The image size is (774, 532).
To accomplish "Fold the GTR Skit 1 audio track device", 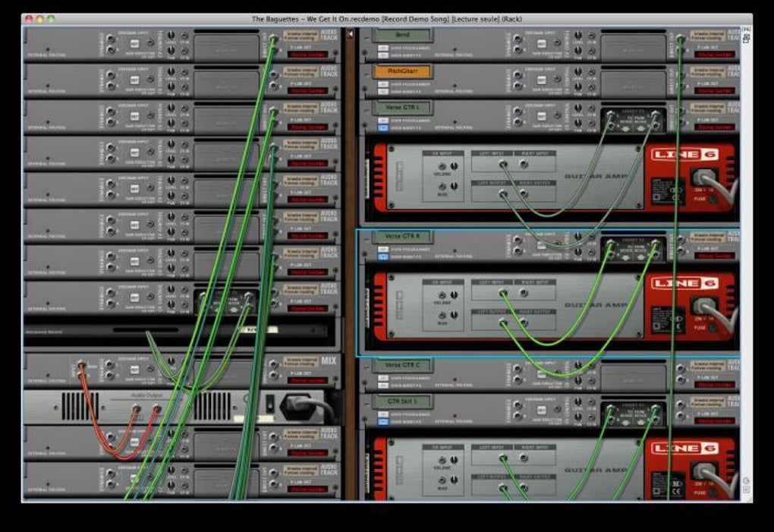I will click(367, 405).
